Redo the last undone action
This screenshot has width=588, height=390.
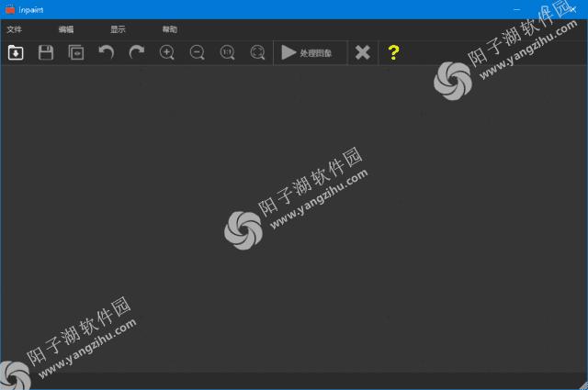click(137, 52)
